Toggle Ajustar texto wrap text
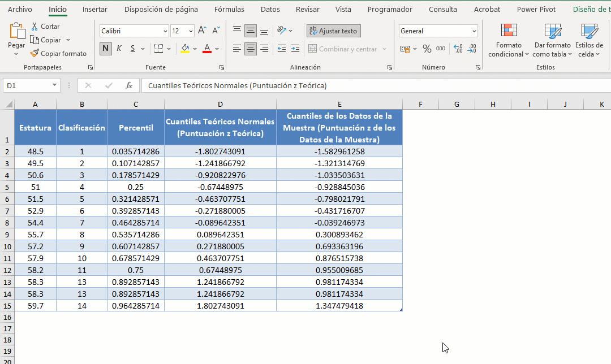 click(x=334, y=31)
